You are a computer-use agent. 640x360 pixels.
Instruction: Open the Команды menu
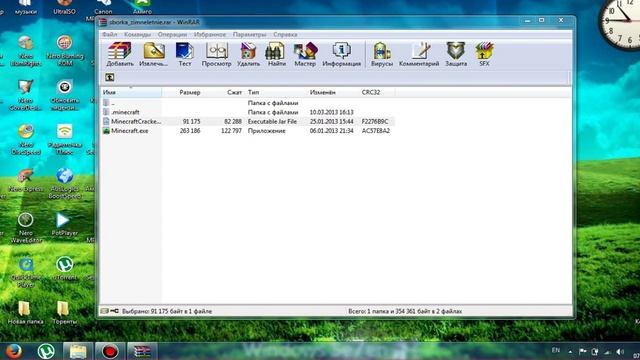pos(137,34)
